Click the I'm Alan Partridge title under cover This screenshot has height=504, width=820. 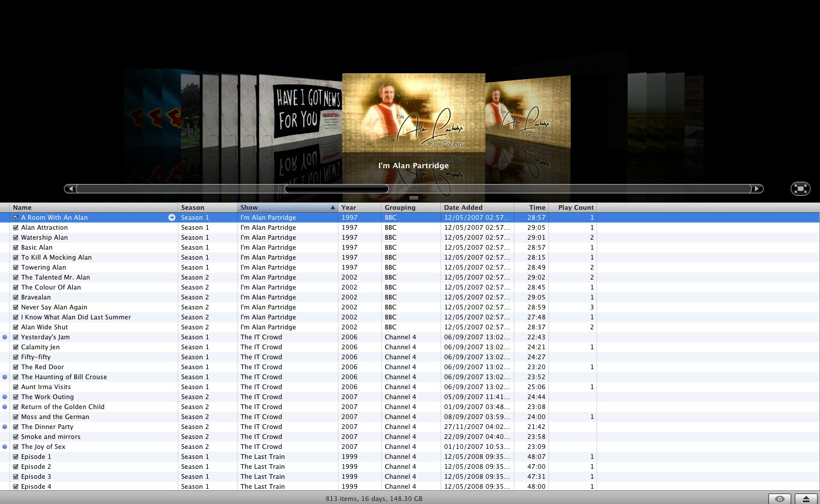click(414, 166)
